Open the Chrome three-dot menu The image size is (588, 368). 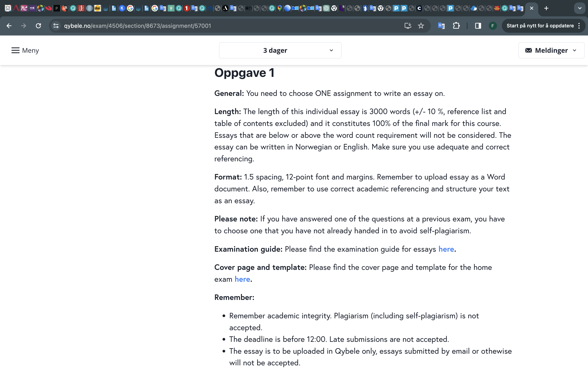(579, 26)
